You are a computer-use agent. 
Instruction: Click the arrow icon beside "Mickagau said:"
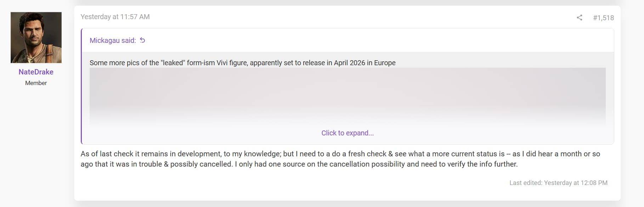click(x=142, y=40)
